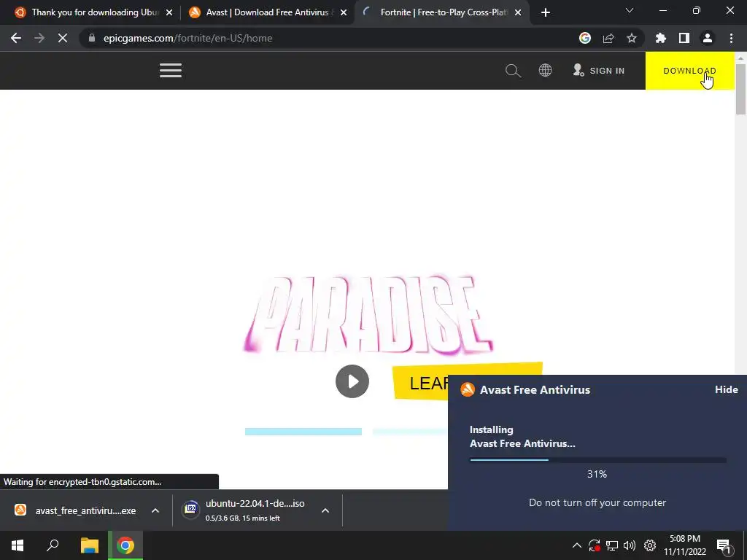Click the page vertical scrollbar thumb
The height and width of the screenshot is (560, 747).
coord(740,89)
